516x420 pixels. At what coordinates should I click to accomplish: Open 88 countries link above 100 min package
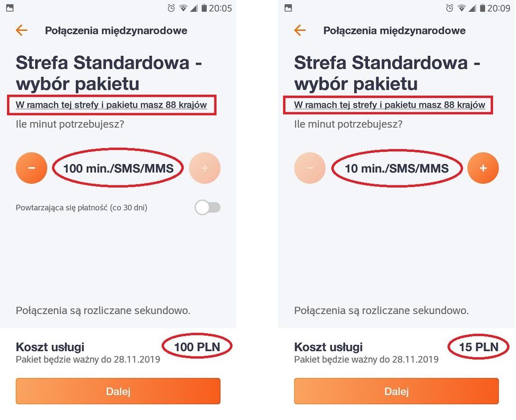(111, 105)
